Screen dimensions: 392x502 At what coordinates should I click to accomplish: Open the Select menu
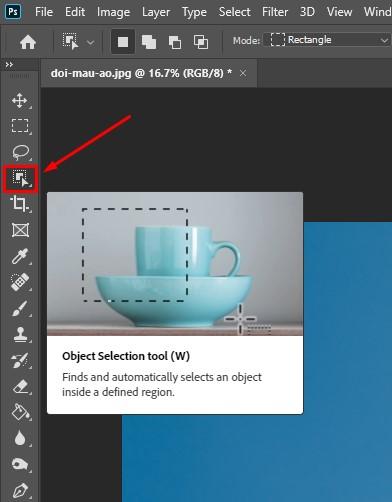tap(234, 12)
